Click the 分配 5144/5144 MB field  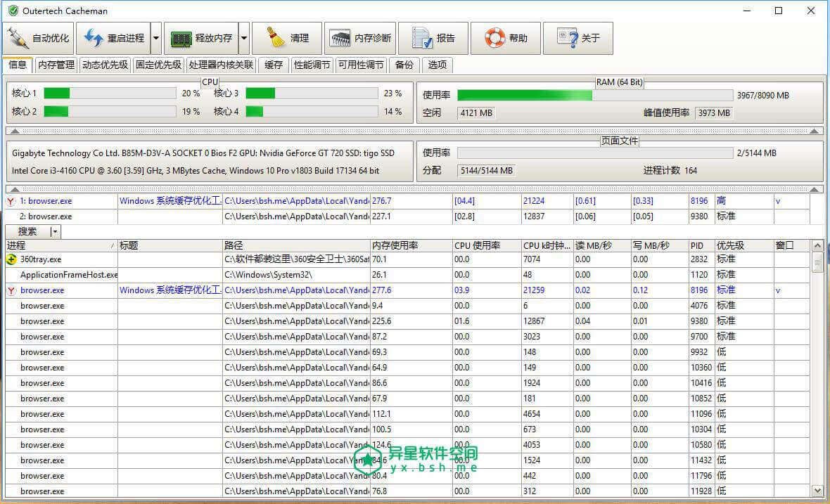487,170
